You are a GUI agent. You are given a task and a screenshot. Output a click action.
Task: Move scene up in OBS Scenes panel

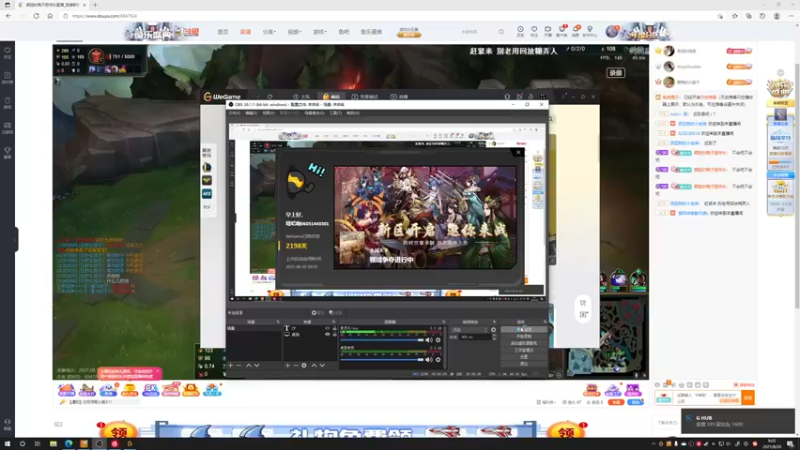248,365
